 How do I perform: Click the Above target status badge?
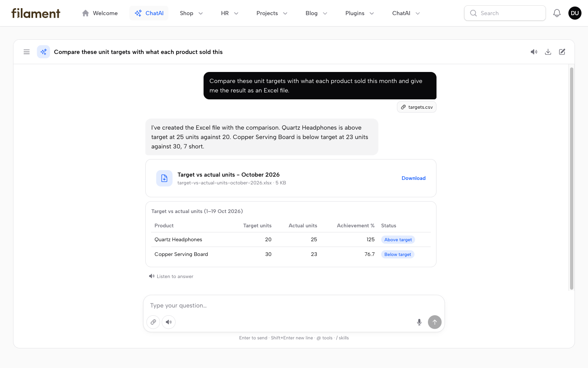pyautogui.click(x=398, y=240)
